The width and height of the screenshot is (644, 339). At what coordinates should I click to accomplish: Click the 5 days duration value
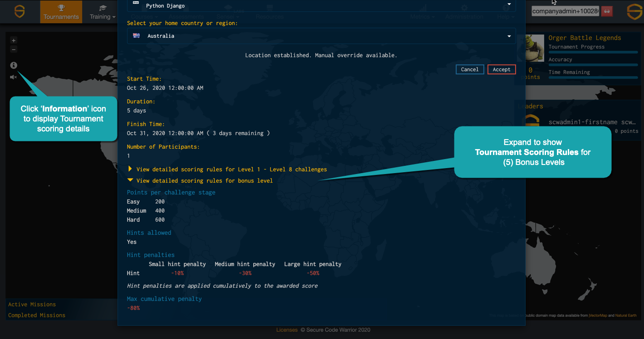tap(137, 110)
